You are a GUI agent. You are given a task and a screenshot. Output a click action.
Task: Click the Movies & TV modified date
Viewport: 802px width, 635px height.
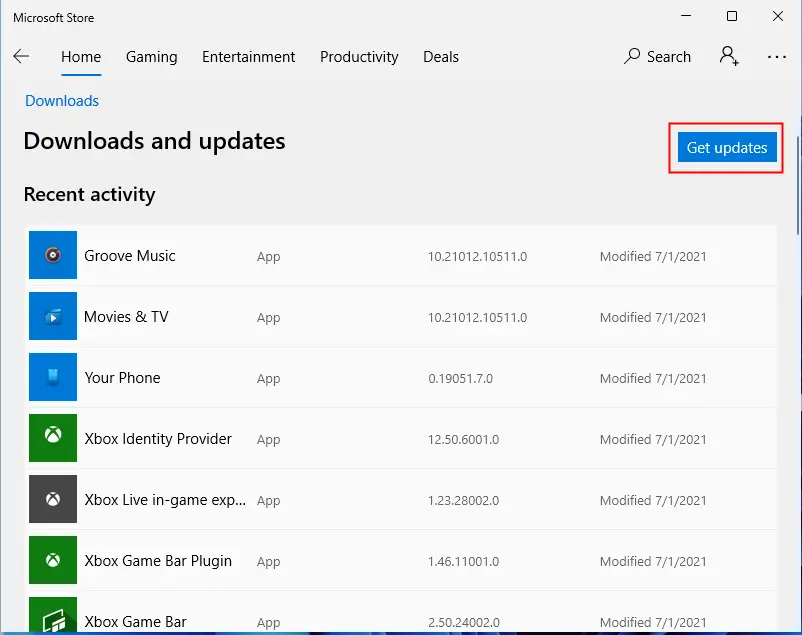point(653,317)
